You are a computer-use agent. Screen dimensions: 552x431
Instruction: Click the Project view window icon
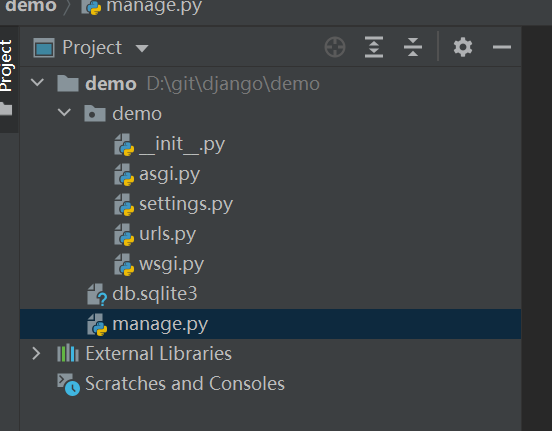44,48
